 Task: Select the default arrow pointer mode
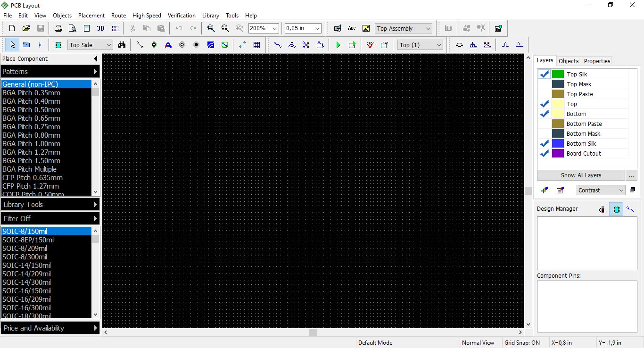tap(12, 45)
